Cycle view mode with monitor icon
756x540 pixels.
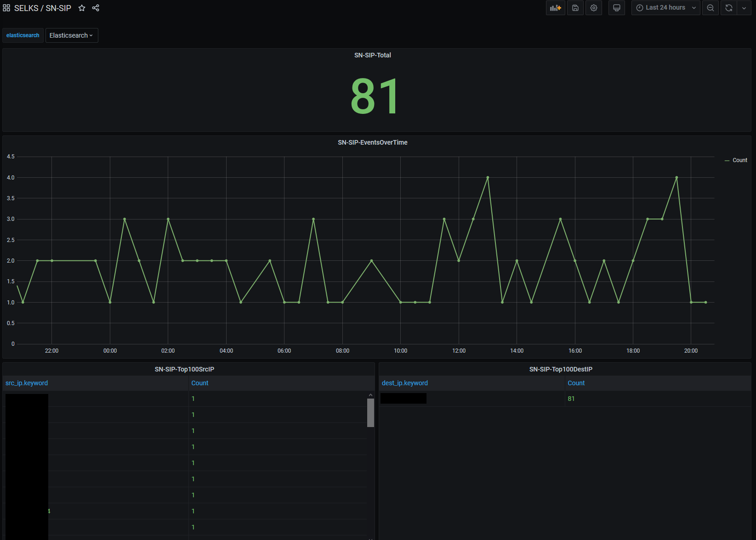(617, 8)
